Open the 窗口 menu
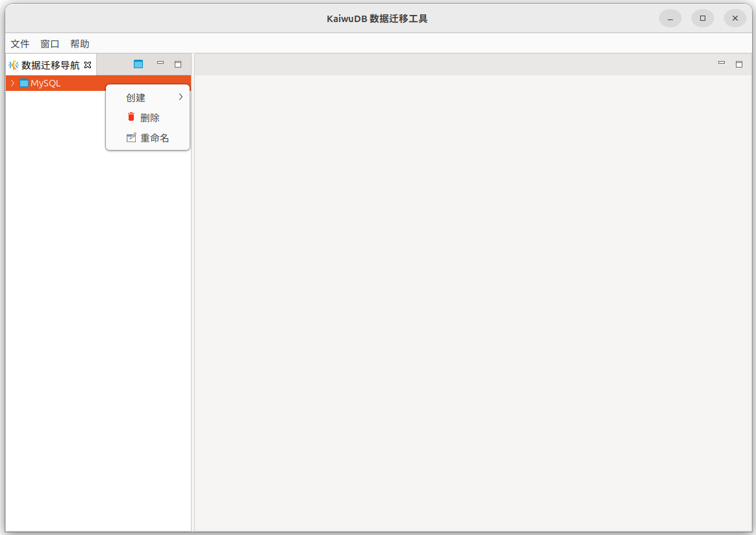This screenshot has width=756, height=535. 50,44
